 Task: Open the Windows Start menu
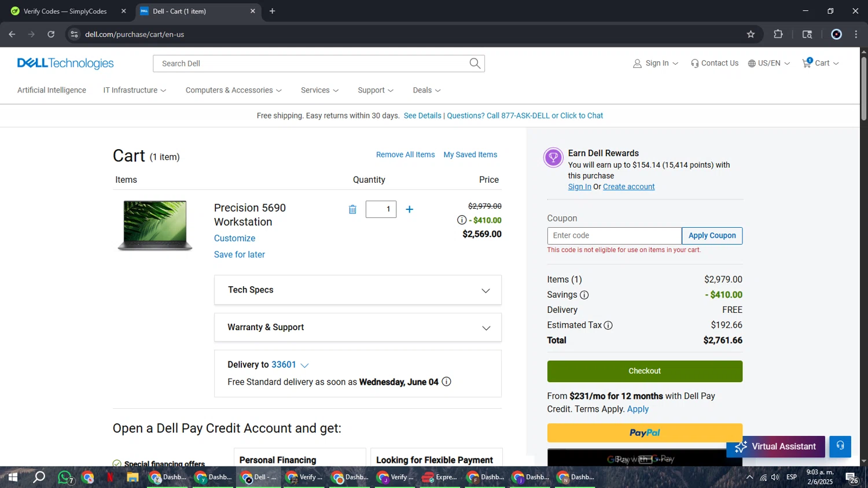[x=13, y=477]
